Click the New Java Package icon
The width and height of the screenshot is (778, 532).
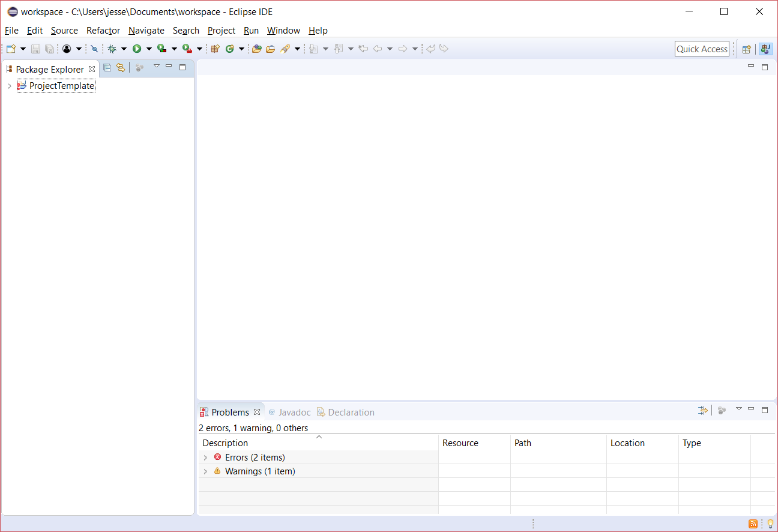pyautogui.click(x=214, y=49)
